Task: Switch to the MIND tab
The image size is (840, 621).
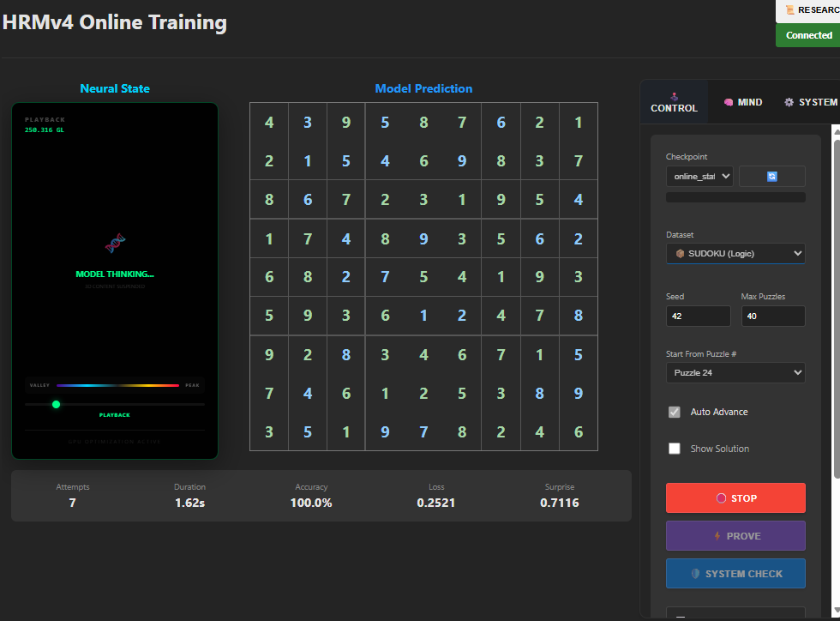Action: click(743, 102)
